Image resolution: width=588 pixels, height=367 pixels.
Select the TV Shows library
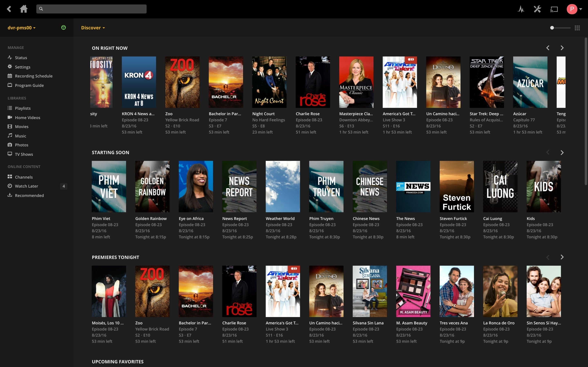[24, 154]
